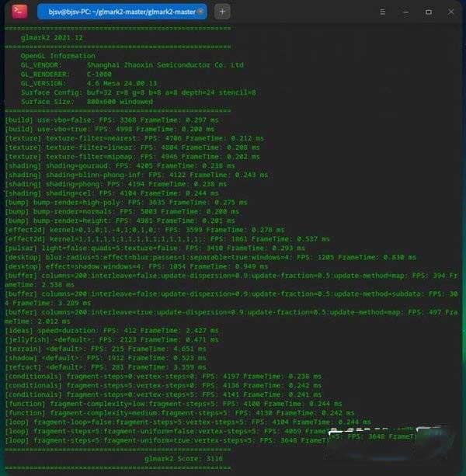This screenshot has width=466, height=476.
Task: Click the [shadow] default result line
Action: click(106, 358)
